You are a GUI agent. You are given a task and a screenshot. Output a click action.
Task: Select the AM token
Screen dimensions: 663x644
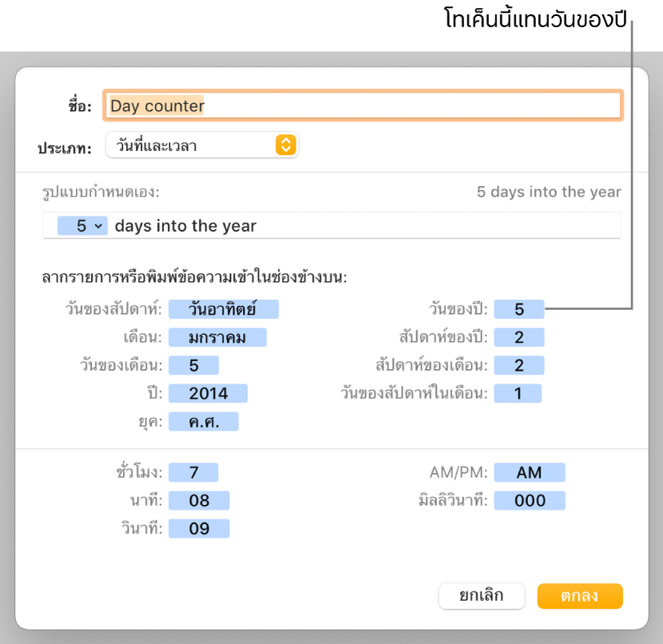(530, 472)
